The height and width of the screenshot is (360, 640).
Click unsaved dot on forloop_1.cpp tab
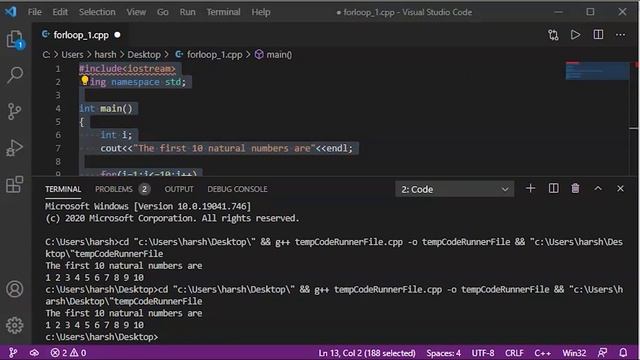click(x=118, y=35)
